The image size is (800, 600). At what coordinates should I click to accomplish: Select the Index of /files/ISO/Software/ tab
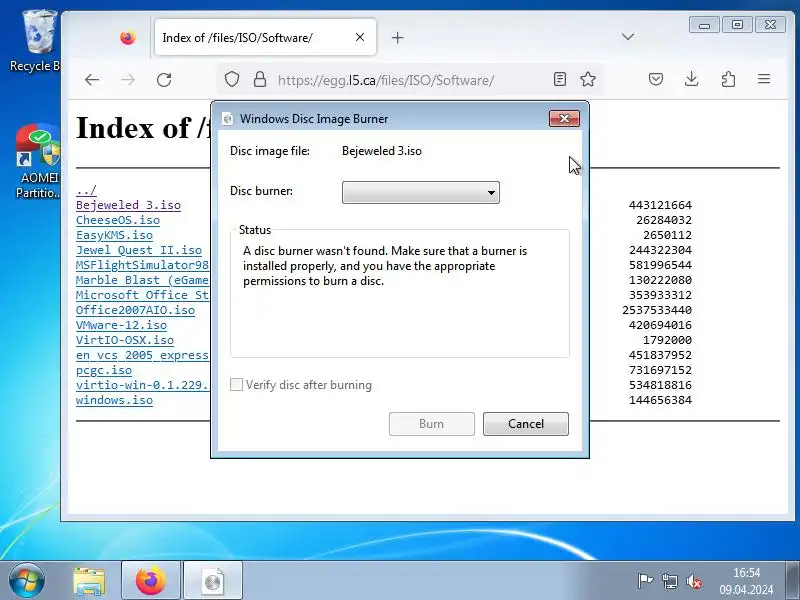coord(265,37)
